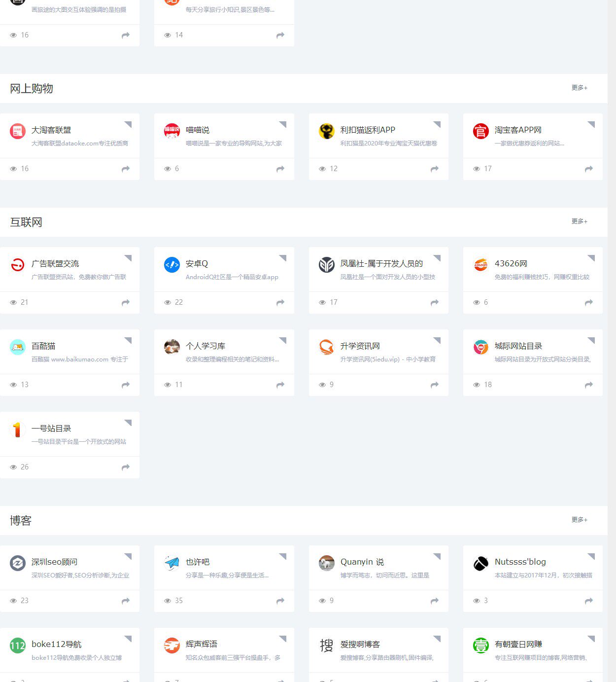Click the eye icon on 城际网站目录 card
Screen dimensions: 616x682
[x=476, y=385]
